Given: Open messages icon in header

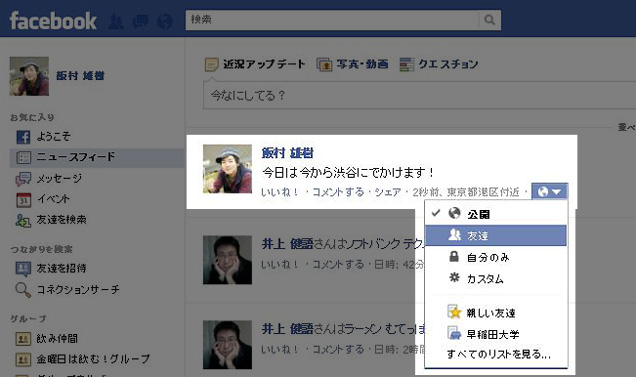Looking at the screenshot, I should click(x=140, y=21).
